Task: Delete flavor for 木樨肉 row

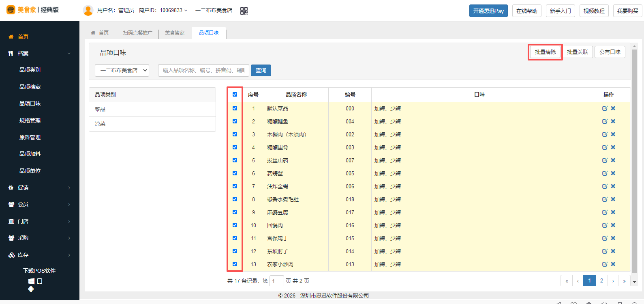Action: [613, 134]
